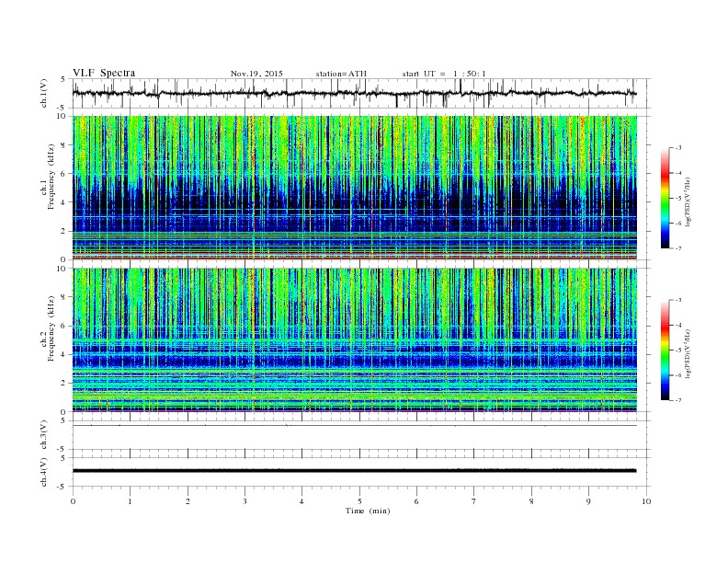Click the "-3" label on ch.1 colorbar

(x=677, y=148)
